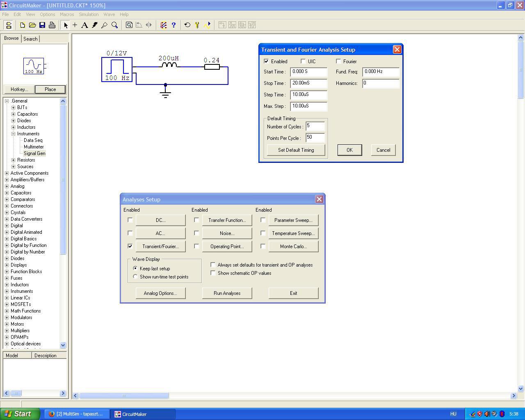Select the Wire crosshair tool
Image resolution: width=525 pixels, height=420 pixels.
[75, 25]
